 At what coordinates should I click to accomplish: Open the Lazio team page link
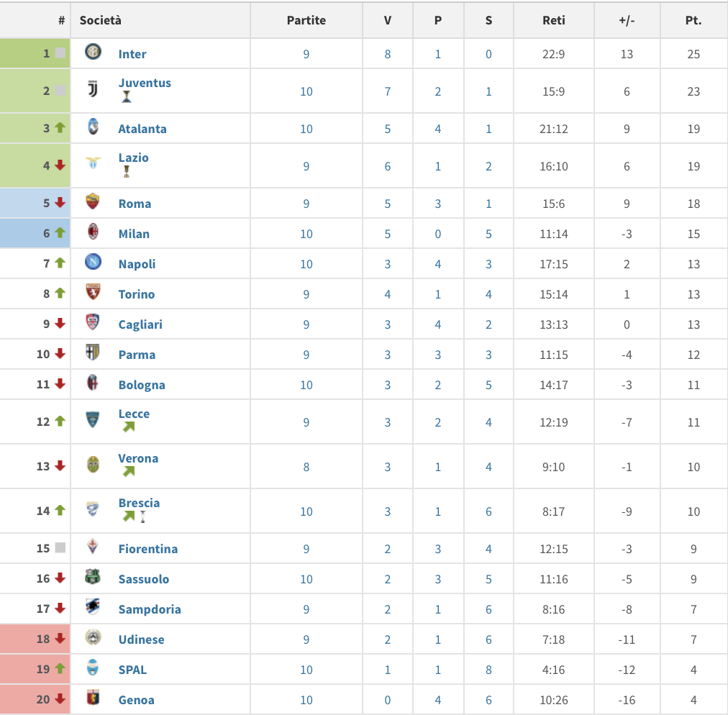click(133, 158)
